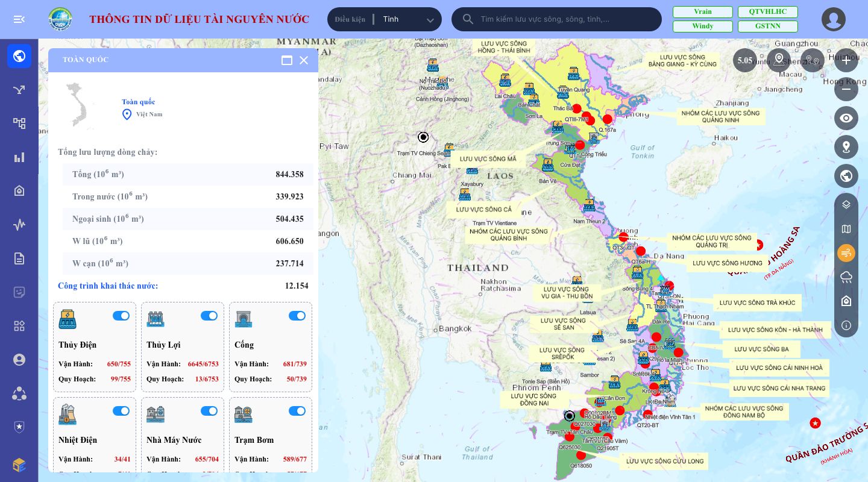The height and width of the screenshot is (482, 868).
Task: Click the Vrain button
Action: click(703, 12)
